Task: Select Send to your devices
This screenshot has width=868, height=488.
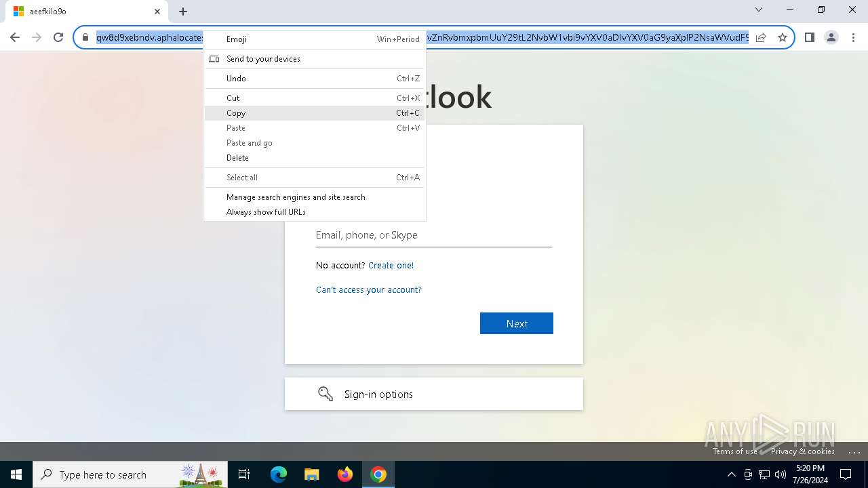Action: [x=315, y=59]
